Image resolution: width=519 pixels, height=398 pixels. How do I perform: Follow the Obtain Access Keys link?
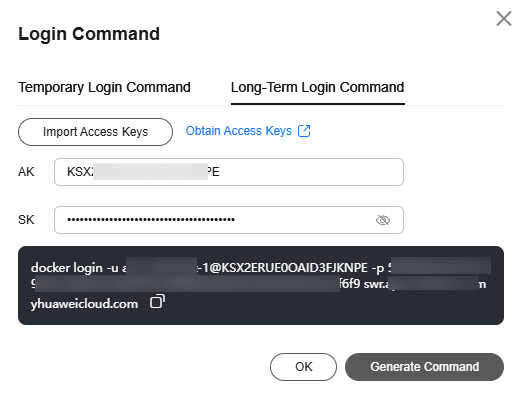coord(239,131)
